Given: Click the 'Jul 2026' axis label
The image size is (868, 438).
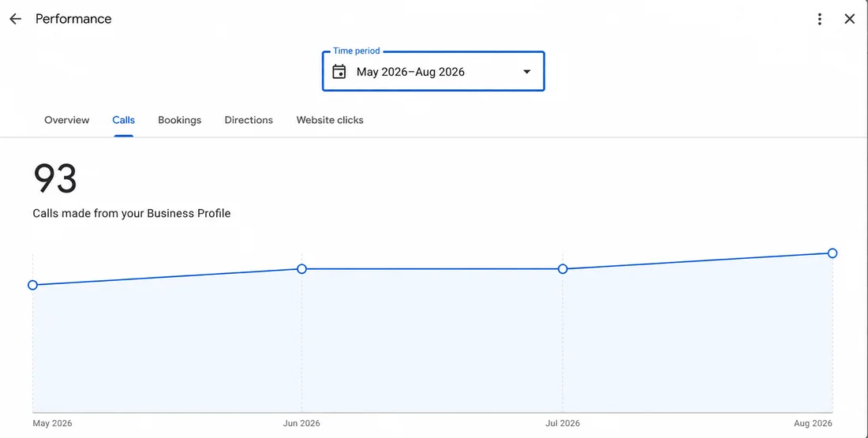Looking at the screenshot, I should (x=563, y=424).
